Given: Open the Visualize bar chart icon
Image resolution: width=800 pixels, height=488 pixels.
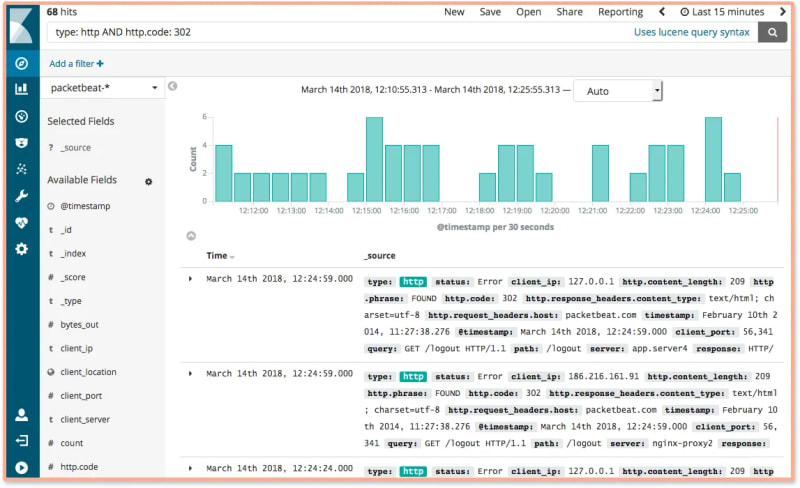Looking at the screenshot, I should click(x=21, y=89).
